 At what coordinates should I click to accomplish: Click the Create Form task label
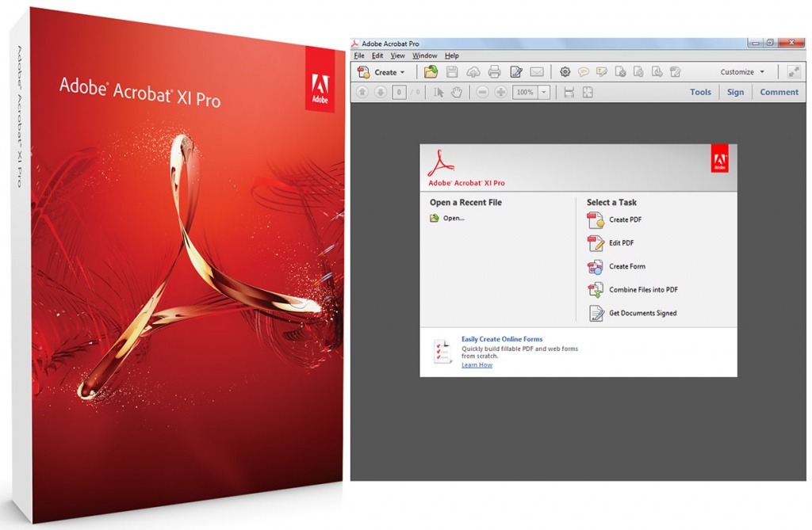[627, 266]
